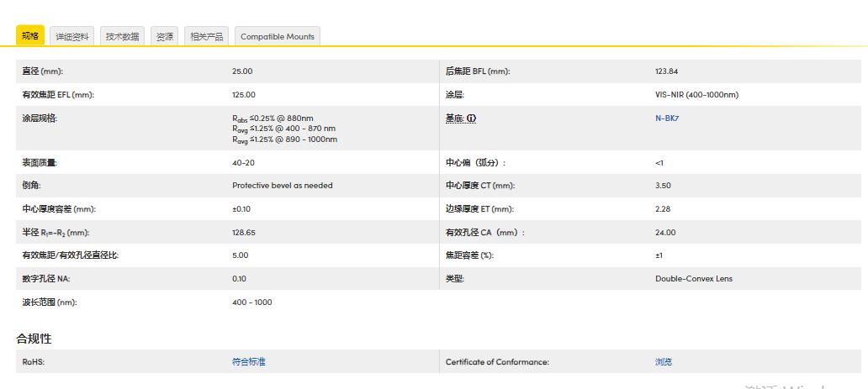Screen dimensions: 868x389
Task: Open the 技术数据 tab
Action: click(x=123, y=37)
